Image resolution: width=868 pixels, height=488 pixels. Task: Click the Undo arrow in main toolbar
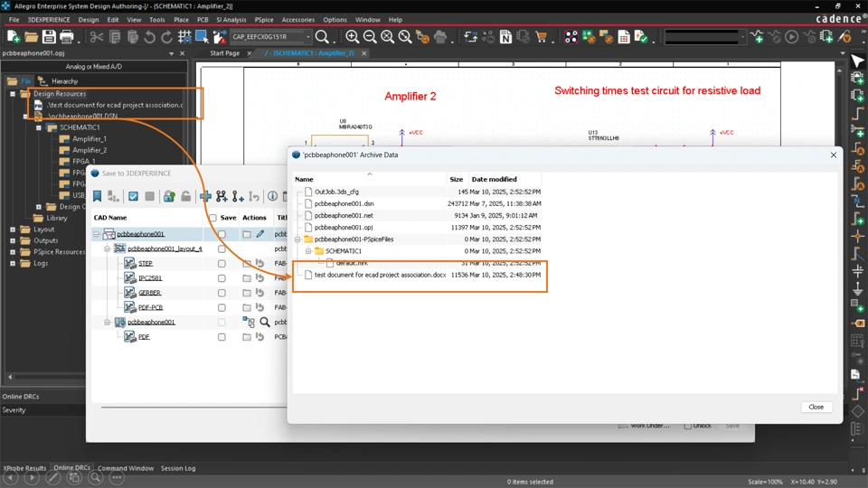click(x=149, y=37)
